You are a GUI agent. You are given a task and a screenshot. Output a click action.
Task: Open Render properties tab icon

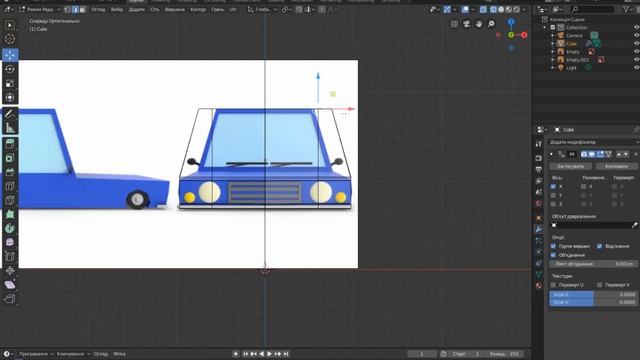click(539, 158)
